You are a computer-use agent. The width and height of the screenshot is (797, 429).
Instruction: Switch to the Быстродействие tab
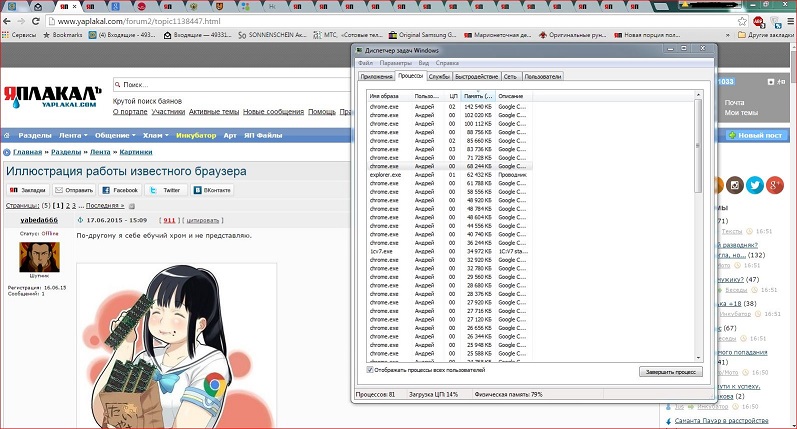point(477,77)
